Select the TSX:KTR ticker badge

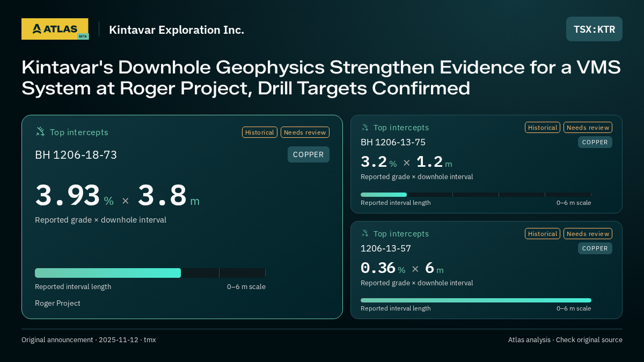(x=594, y=29)
